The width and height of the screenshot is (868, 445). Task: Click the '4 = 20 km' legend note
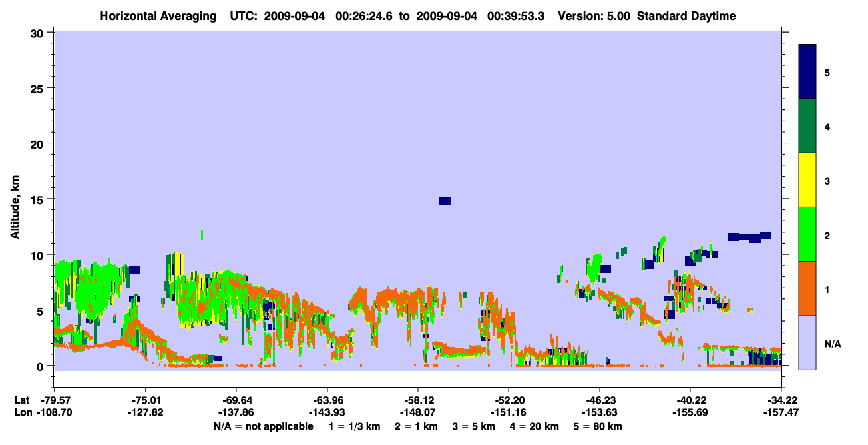click(535, 426)
